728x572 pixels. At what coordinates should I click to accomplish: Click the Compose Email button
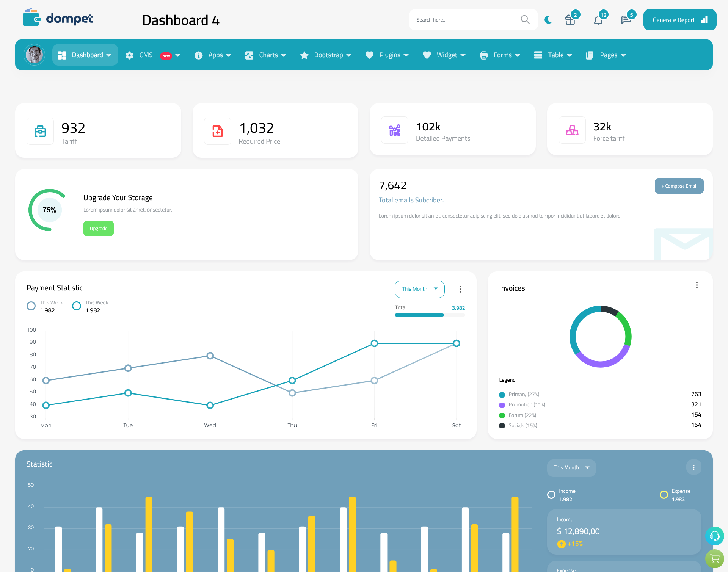[x=679, y=185]
